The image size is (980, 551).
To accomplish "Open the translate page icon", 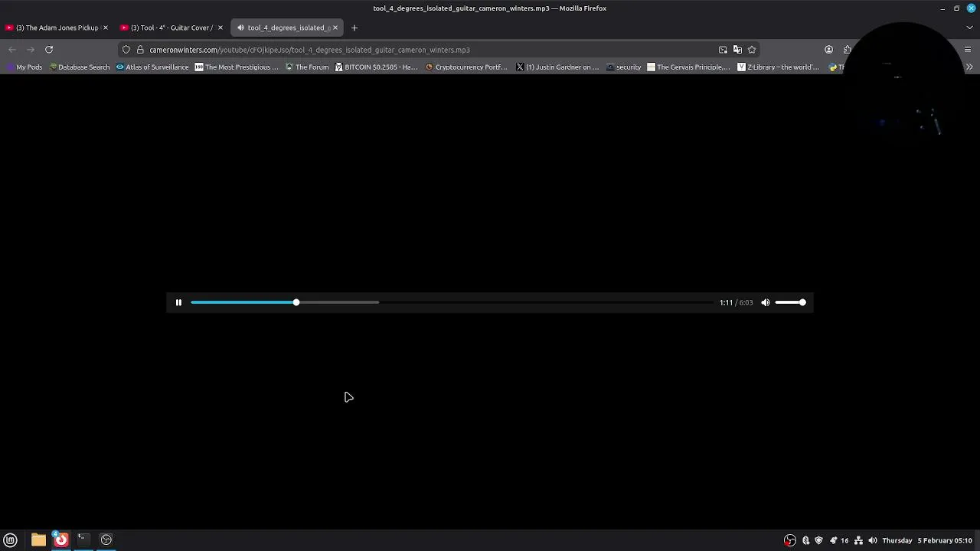I will [737, 50].
